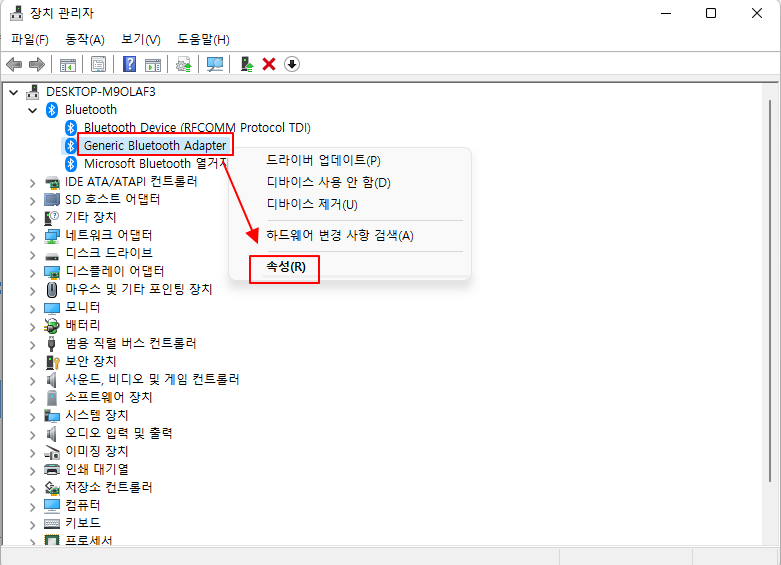Screen dimensions: 781x565
Task: Expand the 컴퓨터 chevron
Action: point(33,507)
